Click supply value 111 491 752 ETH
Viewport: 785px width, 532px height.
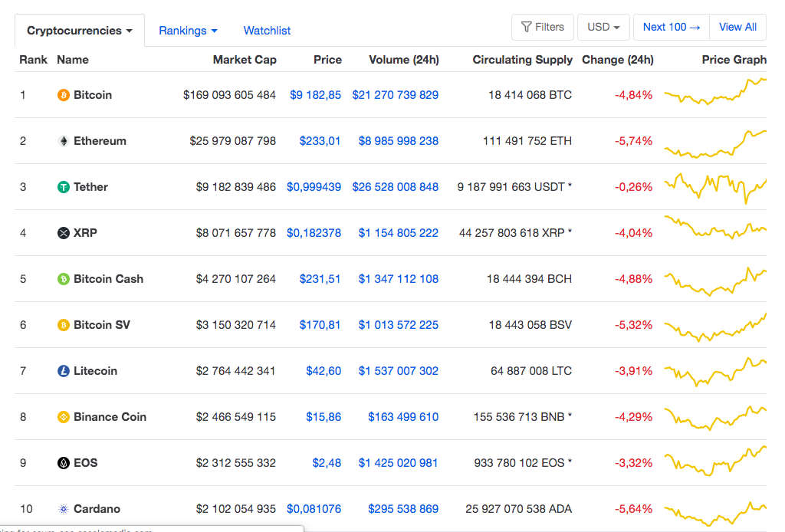[x=527, y=141]
